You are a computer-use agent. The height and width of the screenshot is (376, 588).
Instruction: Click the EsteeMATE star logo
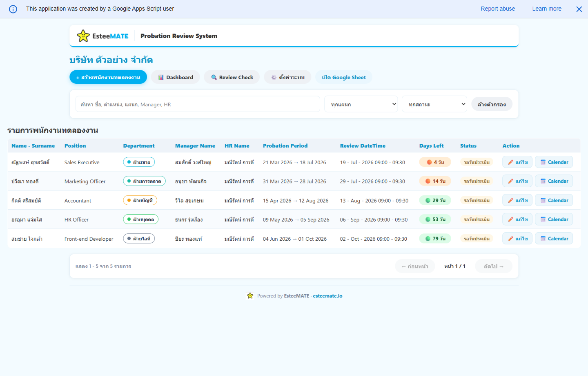pos(83,36)
